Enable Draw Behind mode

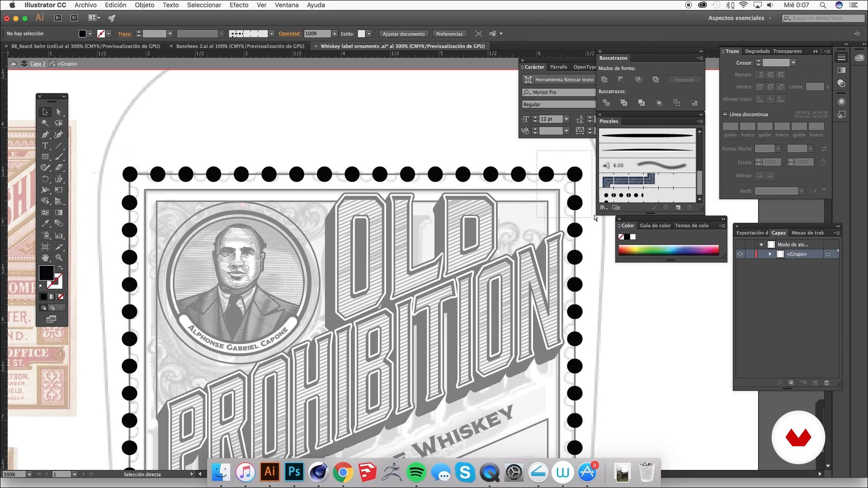click(x=52, y=308)
